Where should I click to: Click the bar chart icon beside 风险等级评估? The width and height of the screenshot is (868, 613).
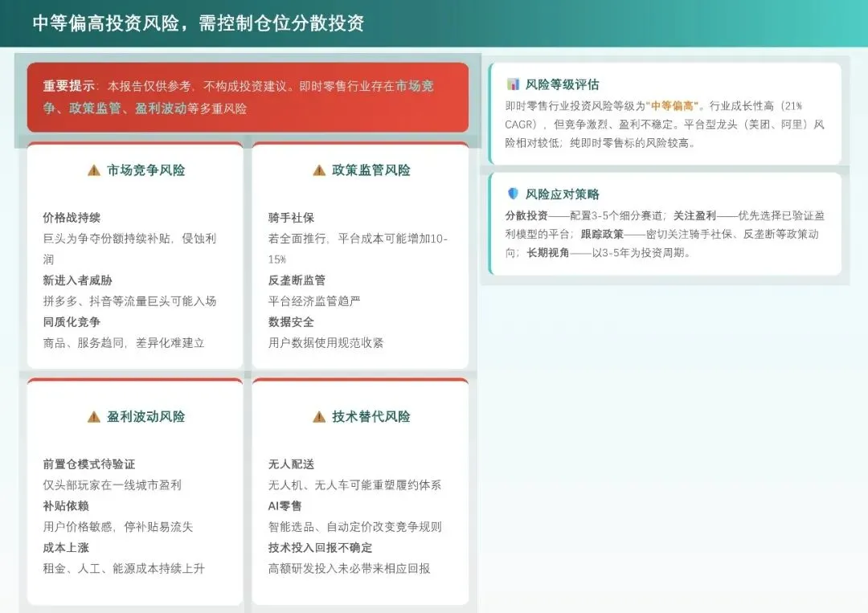513,84
